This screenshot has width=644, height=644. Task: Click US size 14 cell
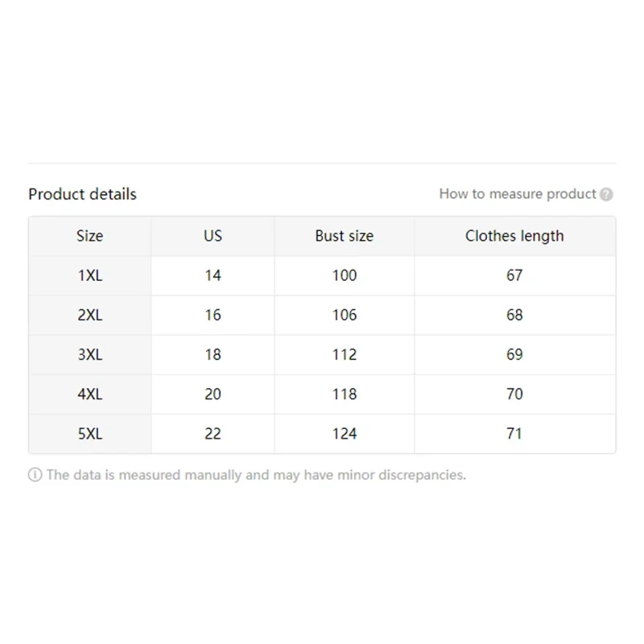[x=213, y=275]
